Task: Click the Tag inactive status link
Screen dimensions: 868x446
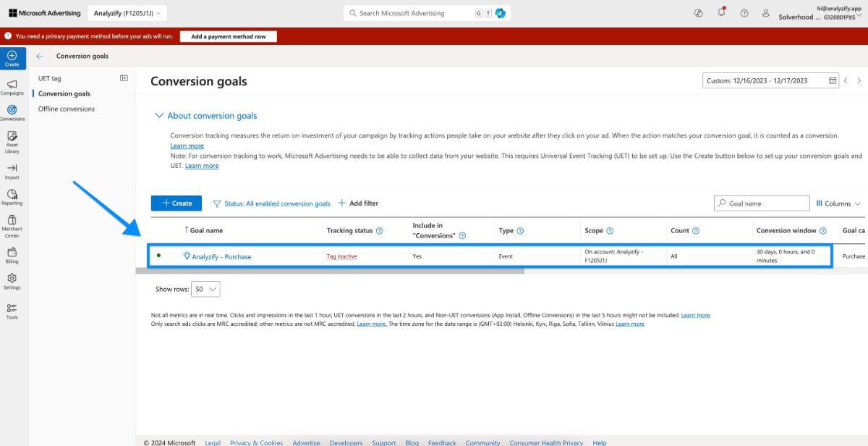Action: point(342,256)
